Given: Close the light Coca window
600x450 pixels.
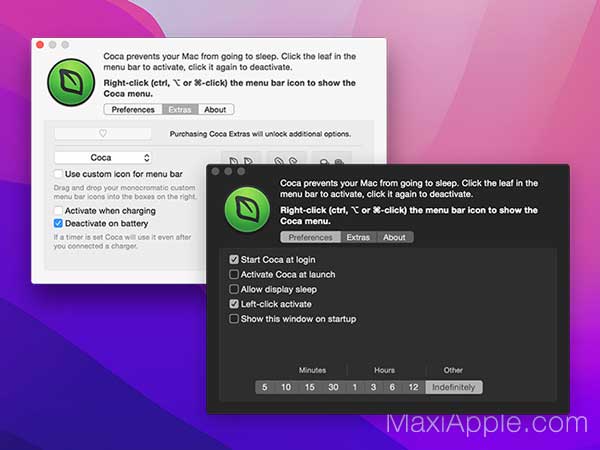Looking at the screenshot, I should (x=40, y=45).
